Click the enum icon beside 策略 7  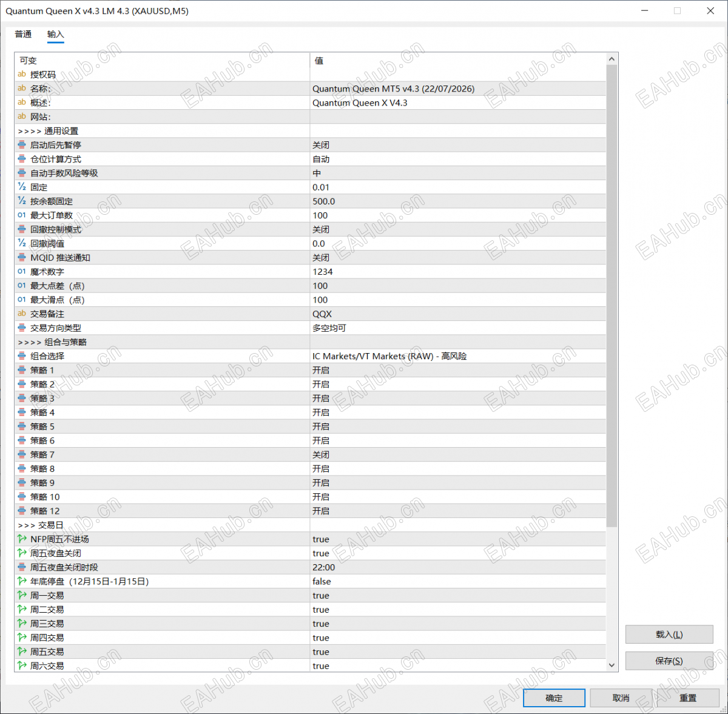click(22, 454)
